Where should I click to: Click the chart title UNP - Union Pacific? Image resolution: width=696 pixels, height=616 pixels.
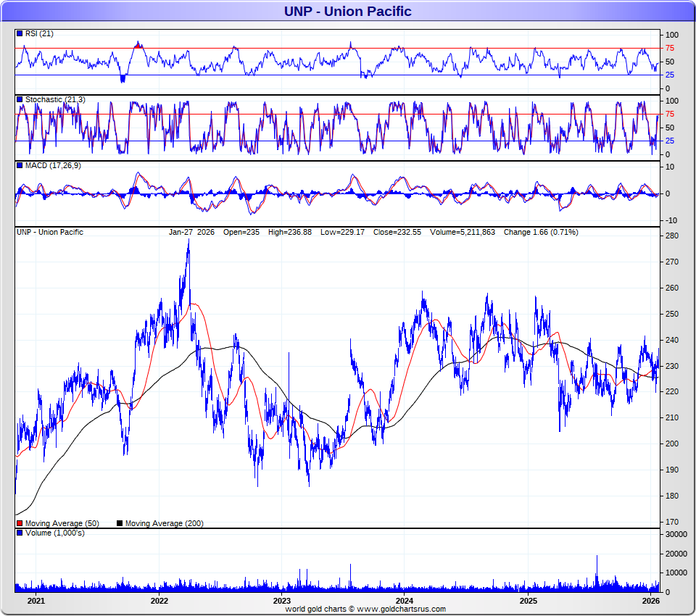pyautogui.click(x=347, y=11)
